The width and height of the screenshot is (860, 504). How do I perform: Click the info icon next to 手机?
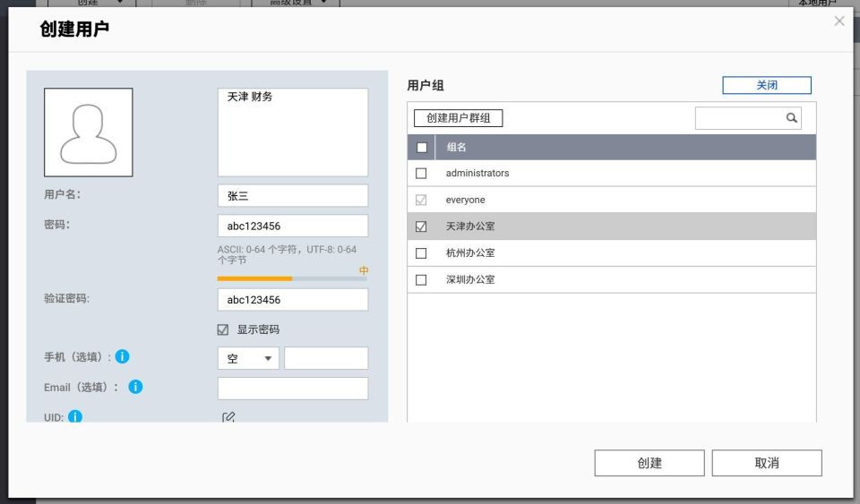pyautogui.click(x=123, y=356)
